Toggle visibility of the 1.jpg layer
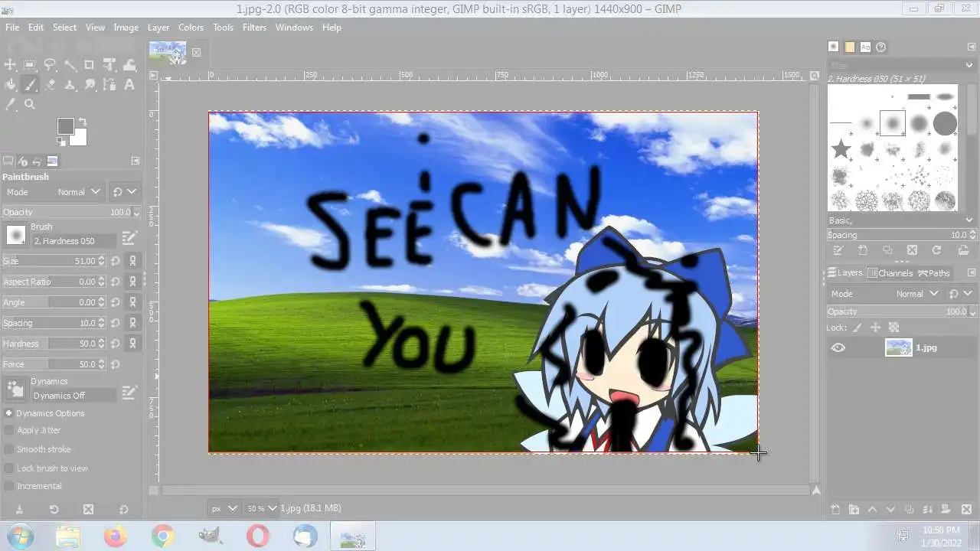The width and height of the screenshot is (980, 551). (839, 347)
